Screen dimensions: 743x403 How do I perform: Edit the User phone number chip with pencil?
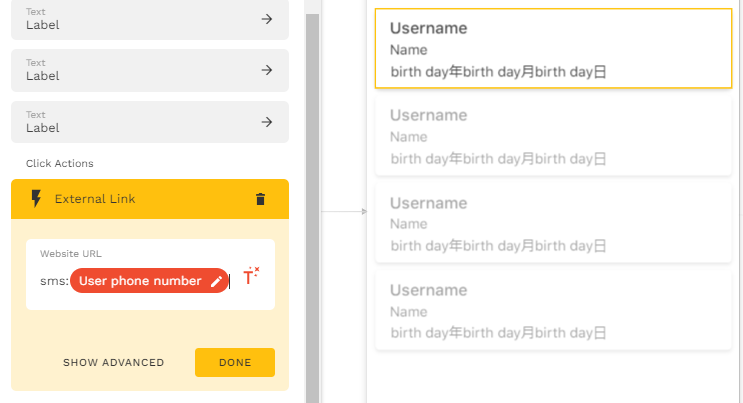217,281
